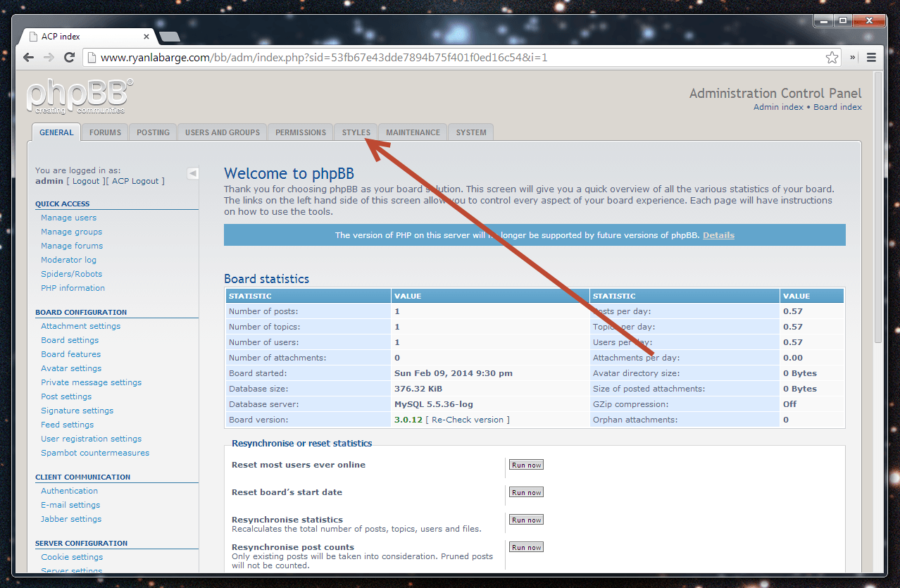Click the Re-Check version link
Viewport: 900px width, 588px height.
pos(468,420)
